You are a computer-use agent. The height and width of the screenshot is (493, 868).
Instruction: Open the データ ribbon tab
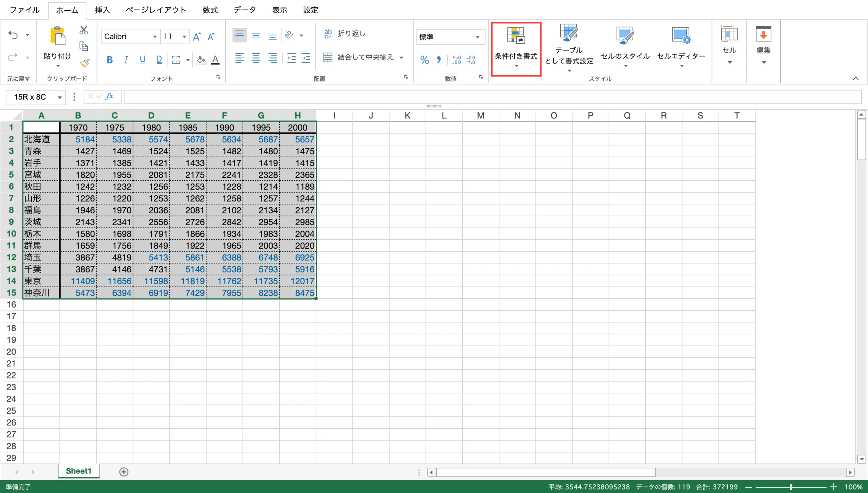[244, 10]
